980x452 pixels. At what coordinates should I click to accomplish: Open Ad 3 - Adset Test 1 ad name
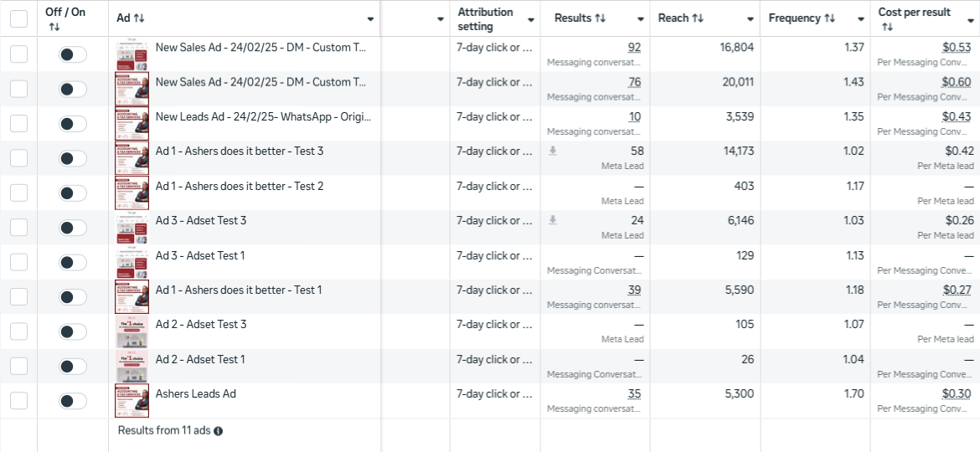pyautogui.click(x=200, y=255)
